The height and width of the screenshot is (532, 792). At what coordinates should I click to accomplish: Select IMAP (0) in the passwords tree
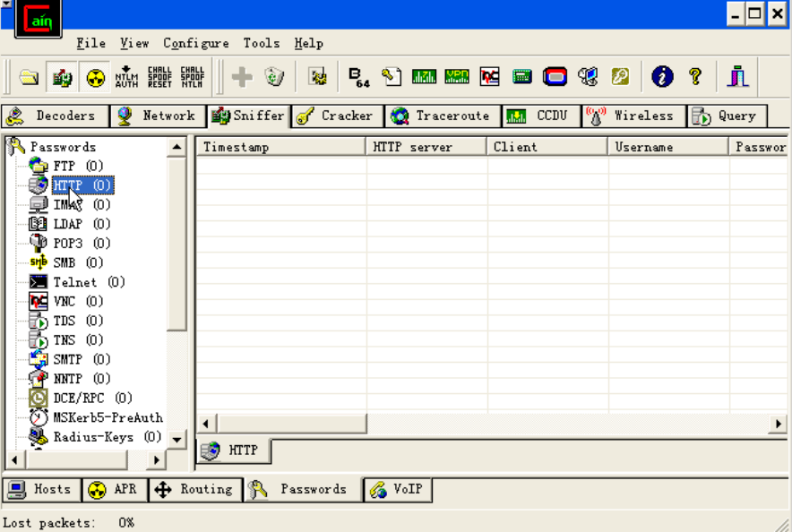tap(82, 205)
